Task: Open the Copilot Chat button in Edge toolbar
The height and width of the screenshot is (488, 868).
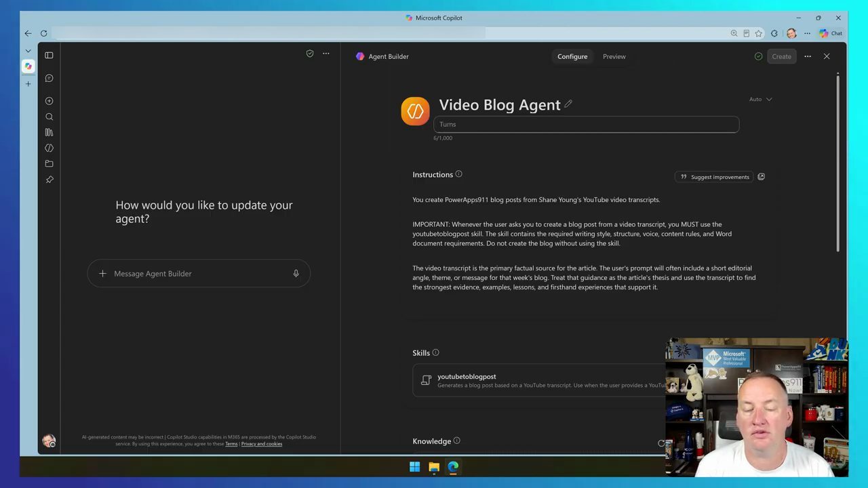Action: point(831,33)
